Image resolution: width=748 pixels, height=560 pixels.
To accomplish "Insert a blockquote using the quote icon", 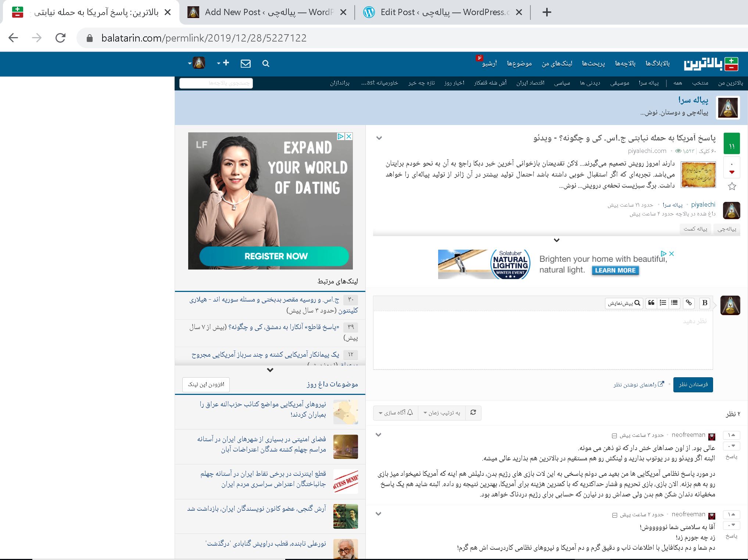I will (x=651, y=303).
